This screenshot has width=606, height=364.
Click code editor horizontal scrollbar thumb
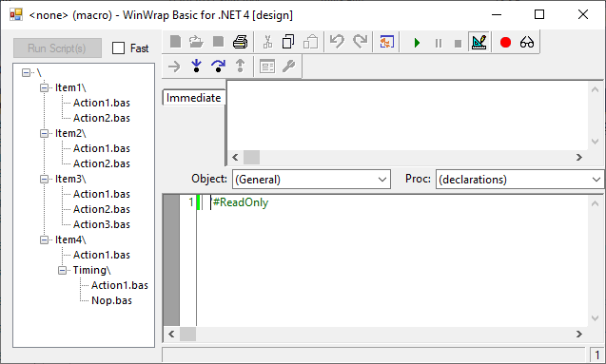click(187, 334)
